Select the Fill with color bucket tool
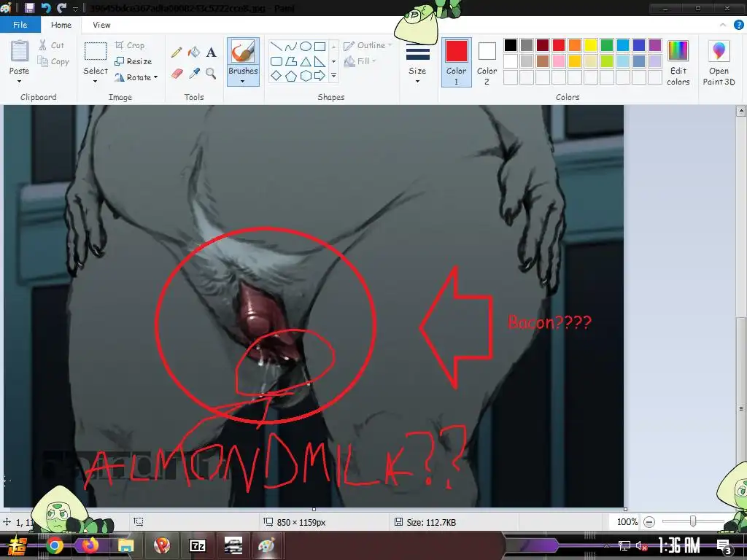The width and height of the screenshot is (747, 560). pyautogui.click(x=194, y=52)
